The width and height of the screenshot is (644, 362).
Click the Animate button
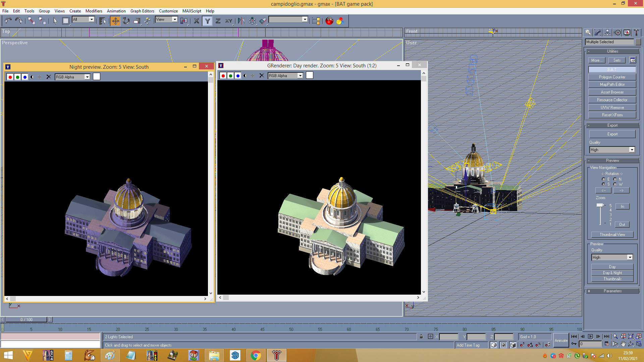pos(561,341)
